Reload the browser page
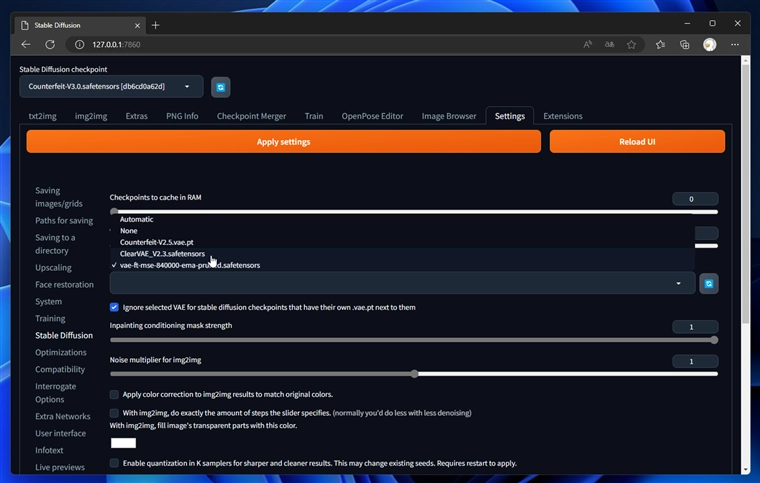 tap(50, 45)
